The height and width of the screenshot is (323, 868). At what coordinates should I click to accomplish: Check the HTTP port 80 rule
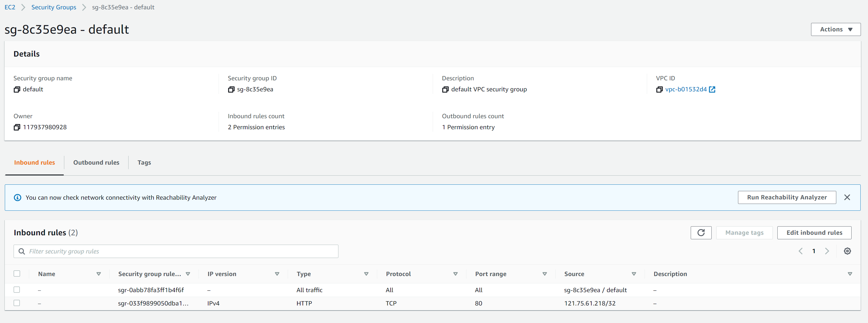[17, 303]
